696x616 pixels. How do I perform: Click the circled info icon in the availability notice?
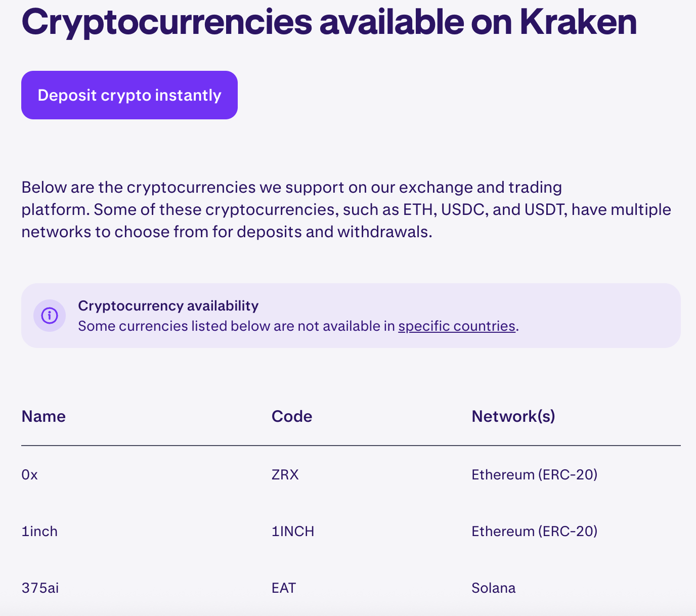tap(49, 316)
